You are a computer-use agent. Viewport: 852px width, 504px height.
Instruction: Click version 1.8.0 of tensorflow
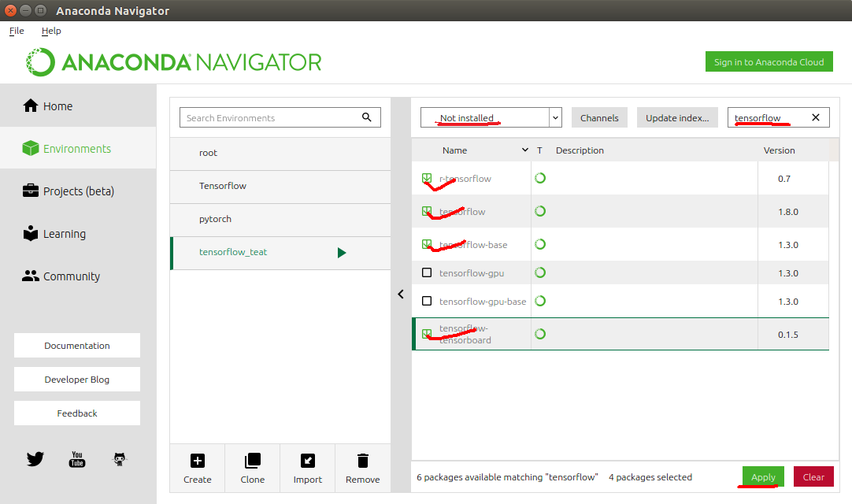(x=788, y=212)
